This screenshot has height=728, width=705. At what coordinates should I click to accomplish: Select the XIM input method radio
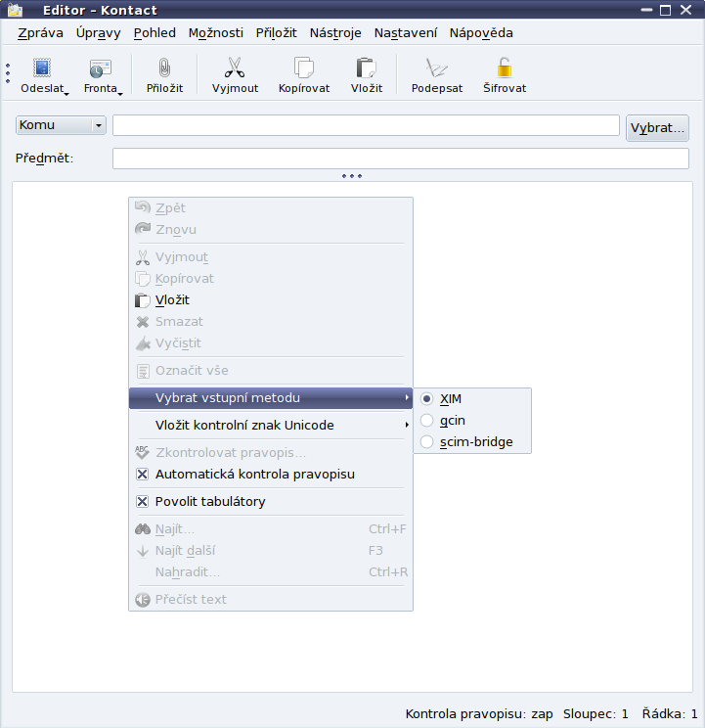click(x=426, y=399)
